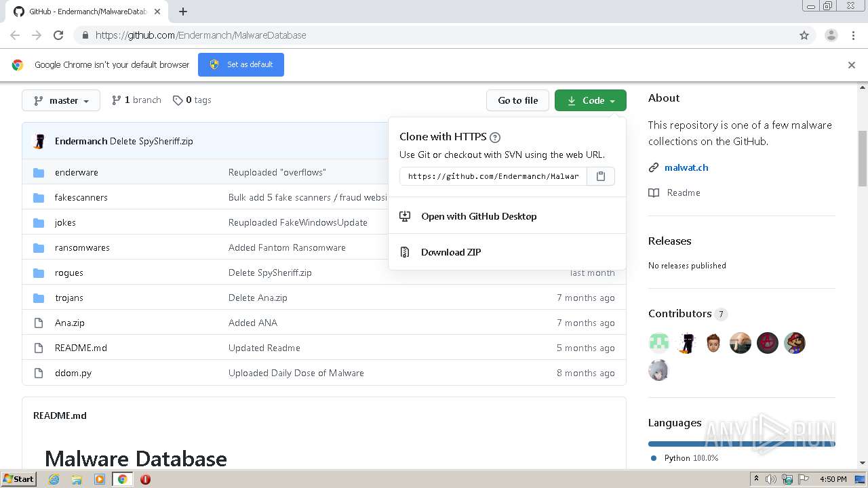Go back to the previous page
The image size is (868, 488).
click(x=15, y=35)
